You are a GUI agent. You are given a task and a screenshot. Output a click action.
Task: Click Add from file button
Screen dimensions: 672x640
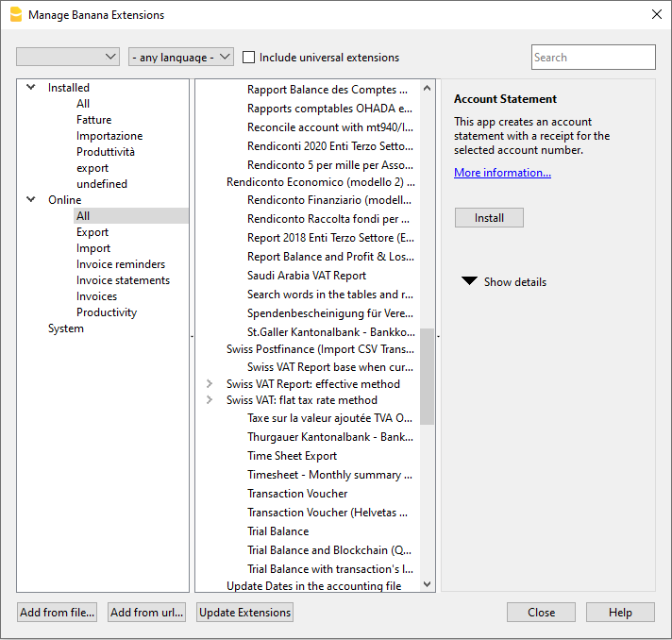[58, 613]
